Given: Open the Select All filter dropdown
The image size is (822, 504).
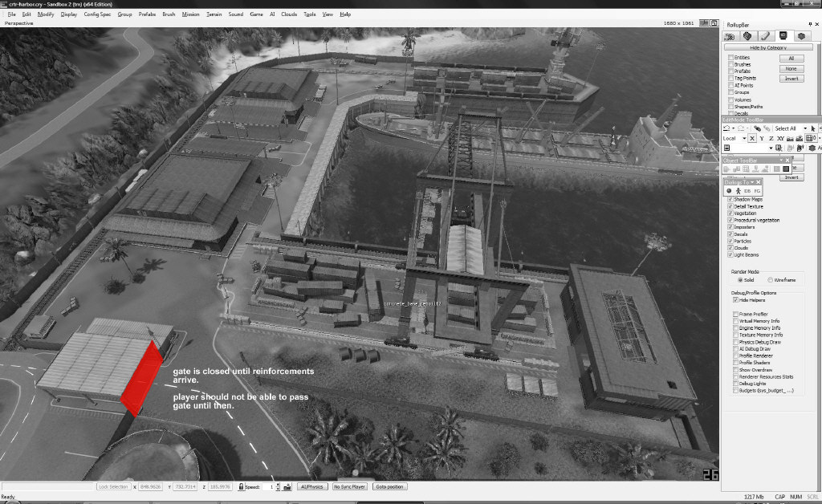Looking at the screenshot, I should point(805,128).
